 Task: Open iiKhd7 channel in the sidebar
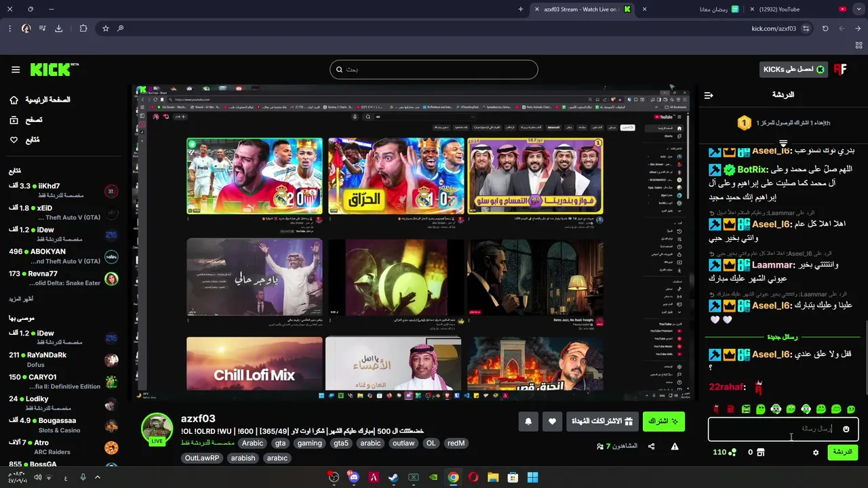point(63,190)
